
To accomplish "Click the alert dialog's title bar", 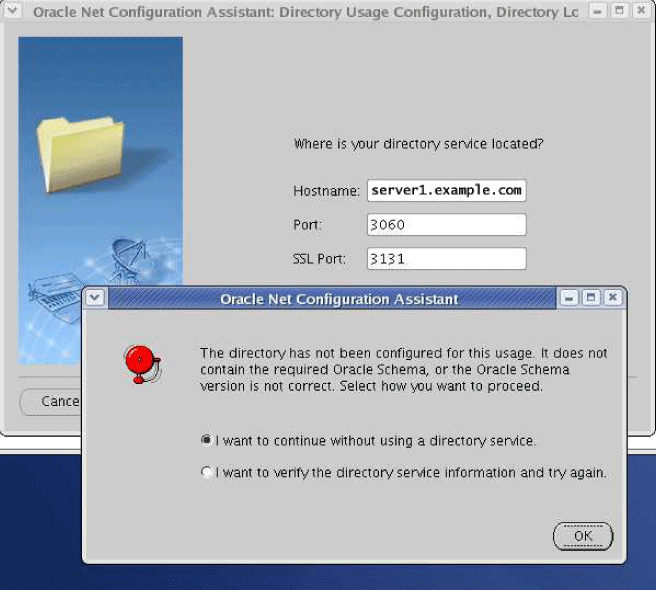I will 338,298.
